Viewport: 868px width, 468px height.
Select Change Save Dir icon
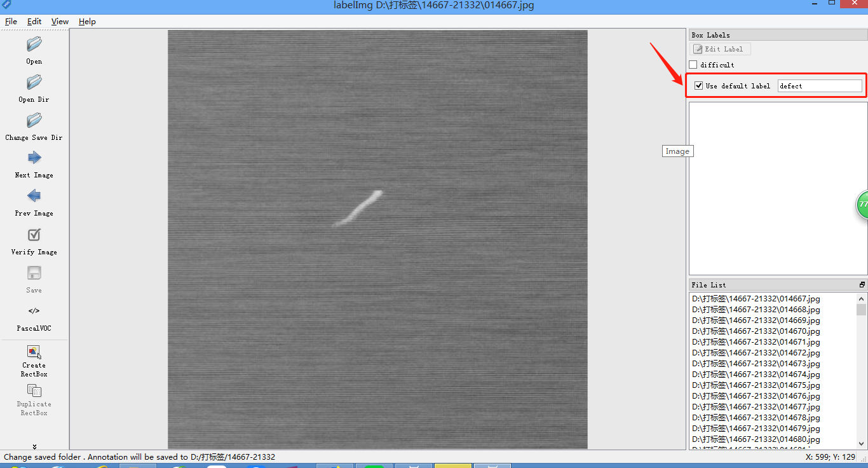(x=34, y=120)
